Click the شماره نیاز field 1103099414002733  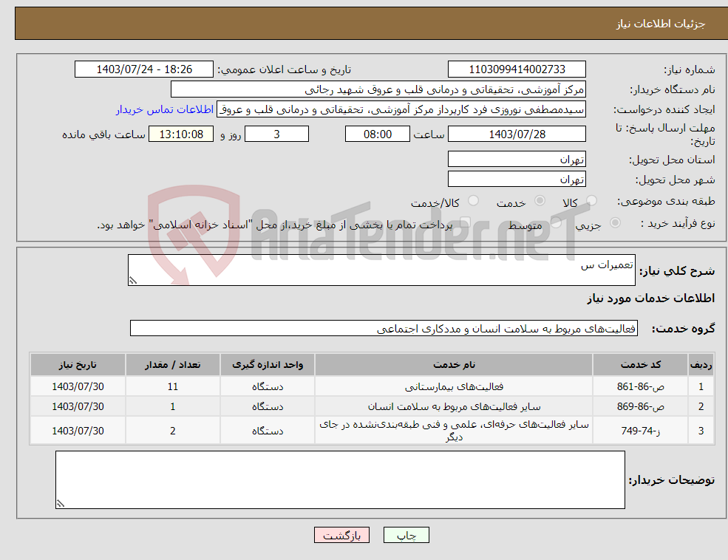517,69
